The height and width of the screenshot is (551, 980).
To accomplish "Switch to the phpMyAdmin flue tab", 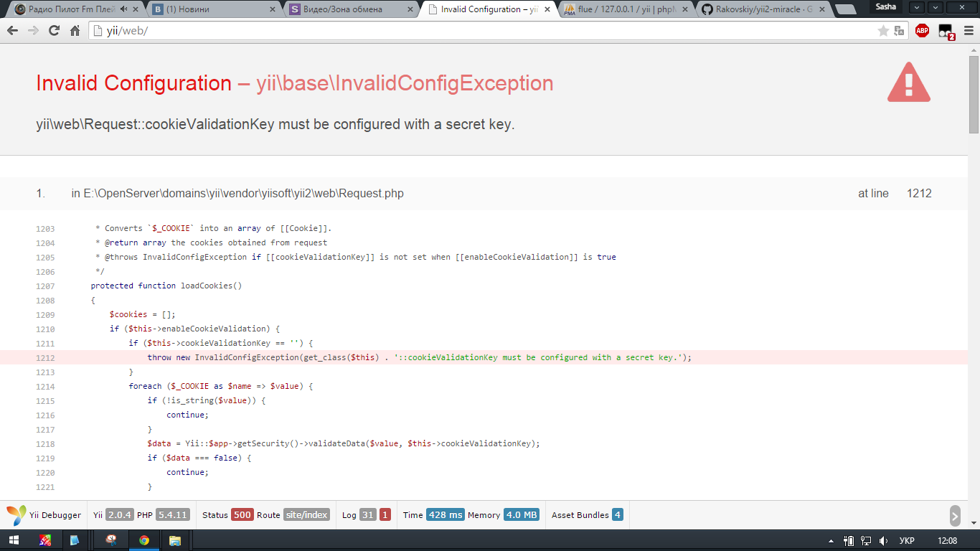I will click(626, 9).
